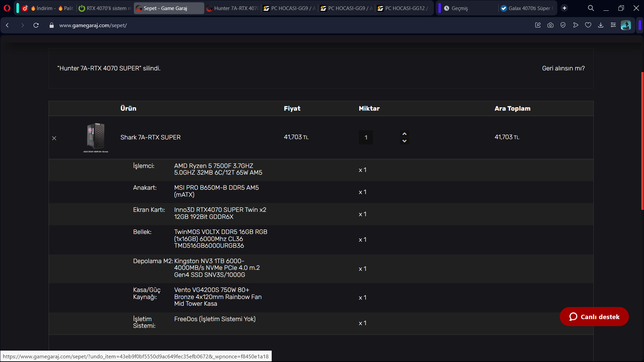Remove Shark 7A-RTX SUPER from cart

[54, 138]
